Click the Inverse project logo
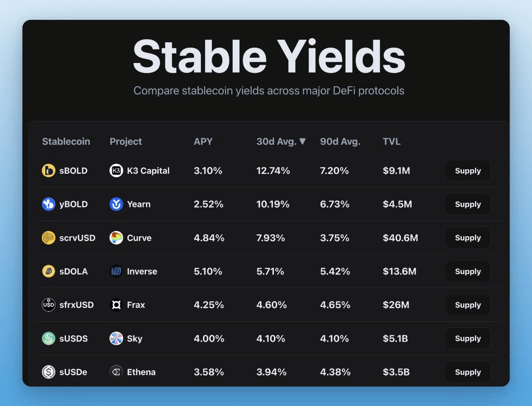This screenshot has width=532, height=406. (x=116, y=271)
